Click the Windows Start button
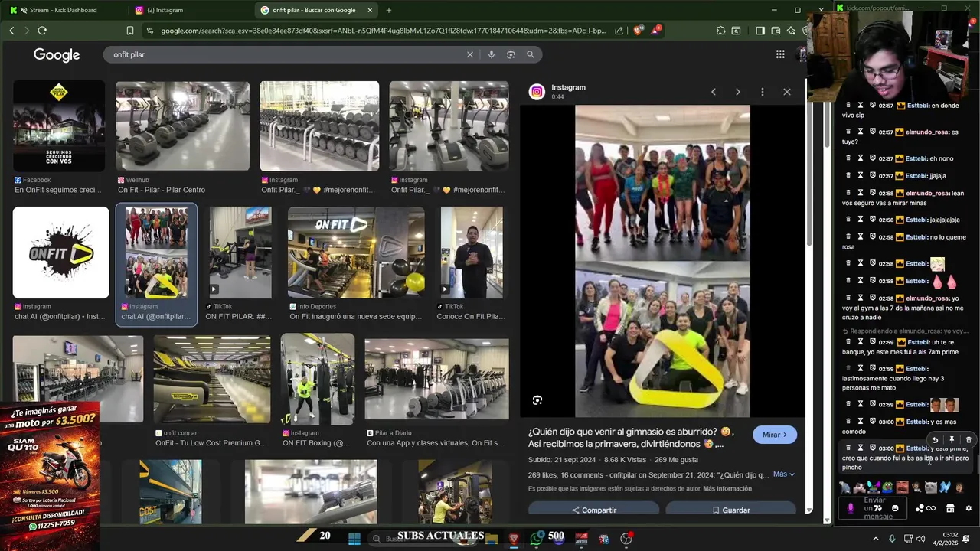980x551 pixels. pyautogui.click(x=354, y=539)
